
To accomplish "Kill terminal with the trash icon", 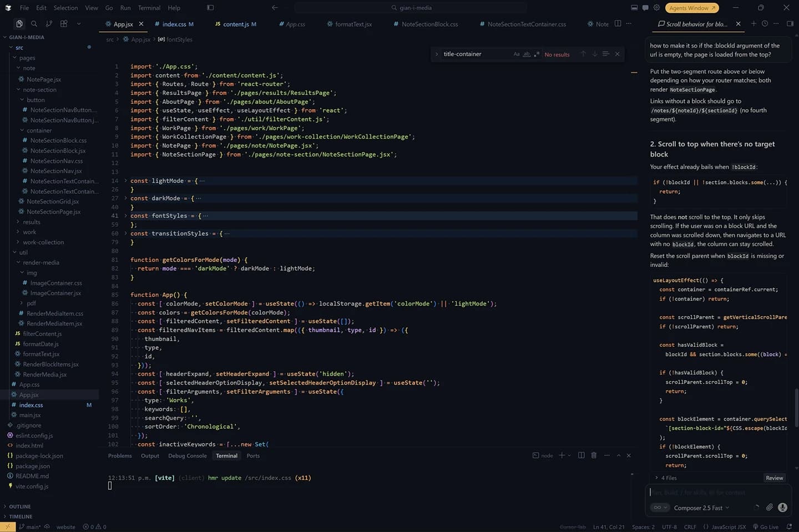I will pos(594,455).
